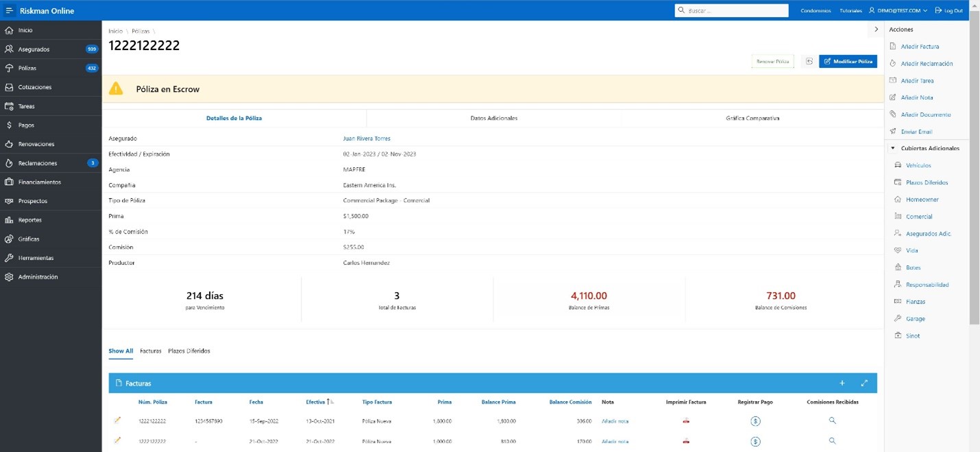This screenshot has height=452, width=980.
Task: Click the Financiamientos sidebar icon
Action: click(x=9, y=182)
